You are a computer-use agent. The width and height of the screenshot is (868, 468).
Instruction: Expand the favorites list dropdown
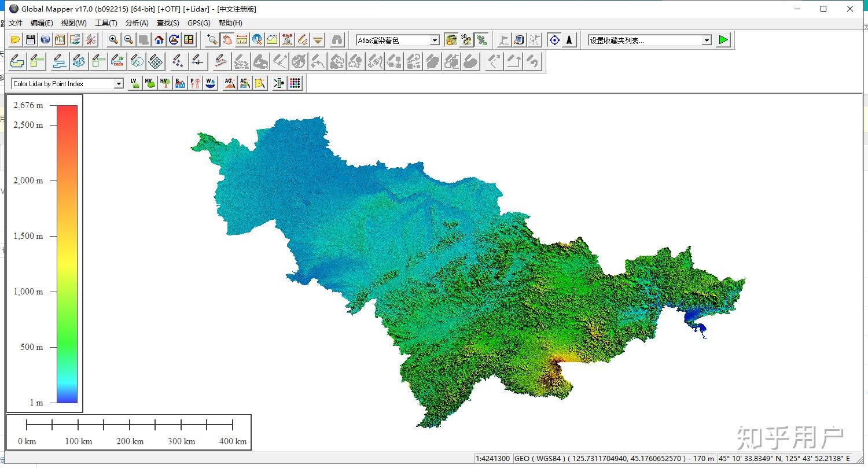pyautogui.click(x=707, y=40)
